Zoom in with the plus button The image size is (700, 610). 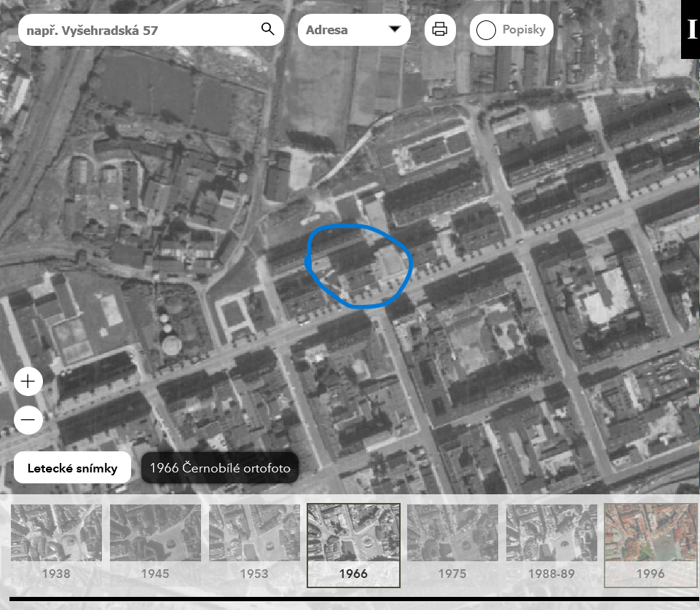point(28,381)
